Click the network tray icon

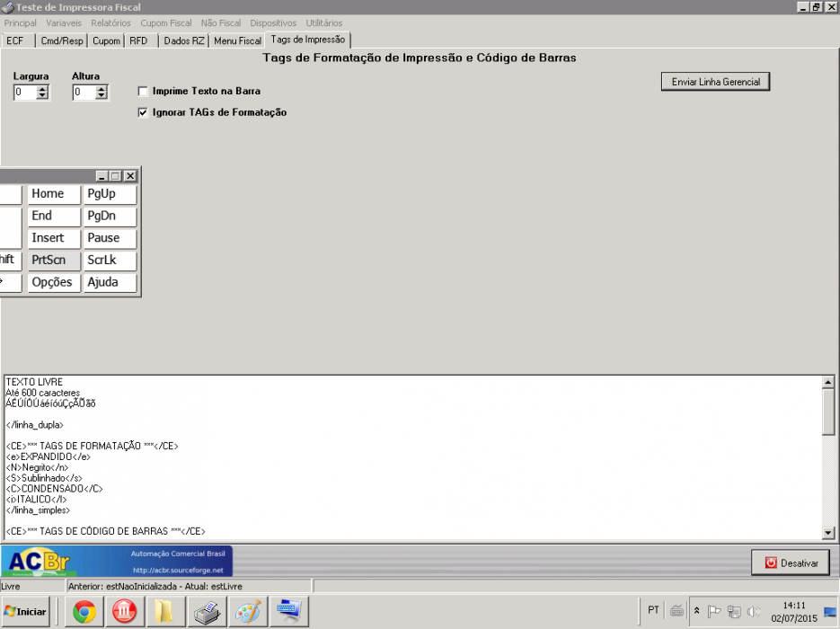pyautogui.click(x=734, y=611)
